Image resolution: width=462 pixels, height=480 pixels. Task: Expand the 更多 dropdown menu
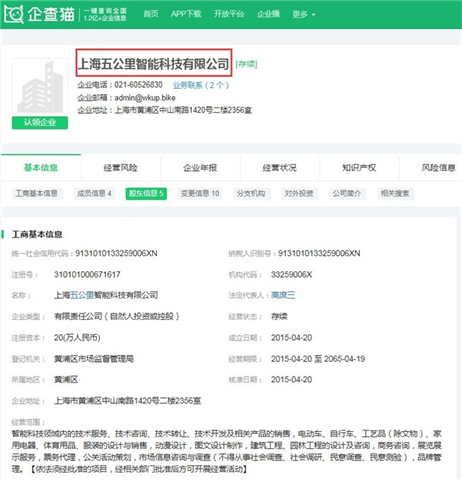[303, 14]
